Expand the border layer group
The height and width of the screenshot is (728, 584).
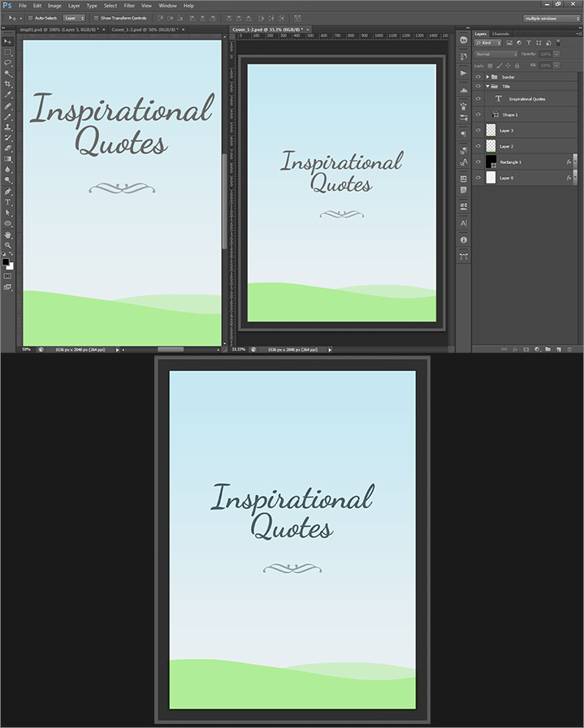(487, 76)
